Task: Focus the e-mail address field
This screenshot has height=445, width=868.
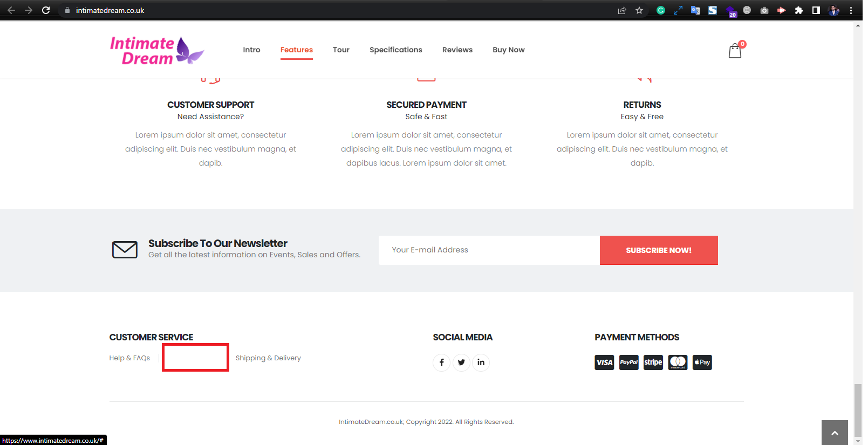Action: click(489, 250)
